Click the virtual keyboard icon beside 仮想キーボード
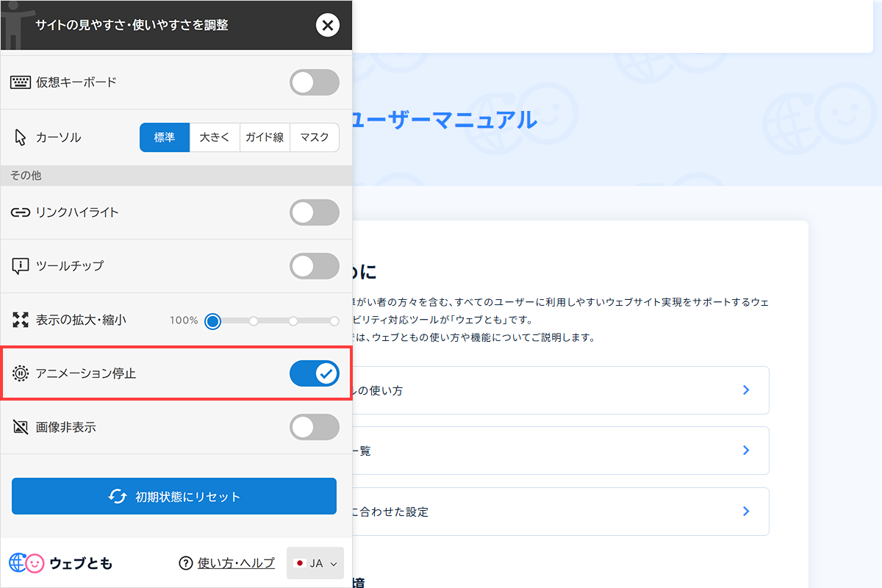Viewport: 882px width, 588px height. [x=21, y=82]
